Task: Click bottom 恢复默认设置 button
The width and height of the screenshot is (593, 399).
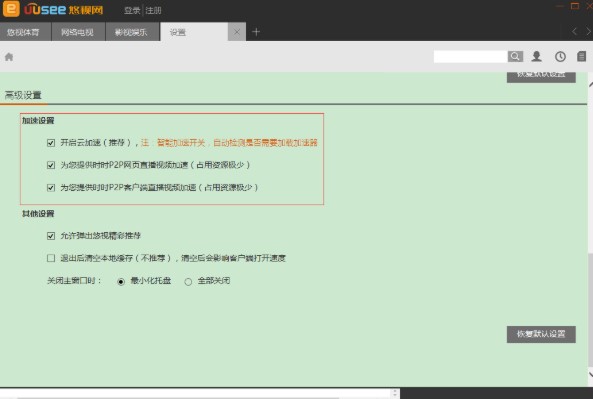Action: [541, 334]
